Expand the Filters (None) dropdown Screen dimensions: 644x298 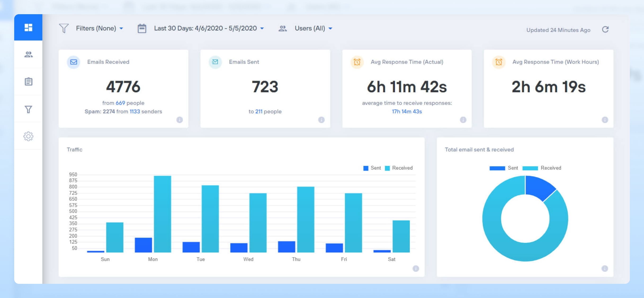99,28
